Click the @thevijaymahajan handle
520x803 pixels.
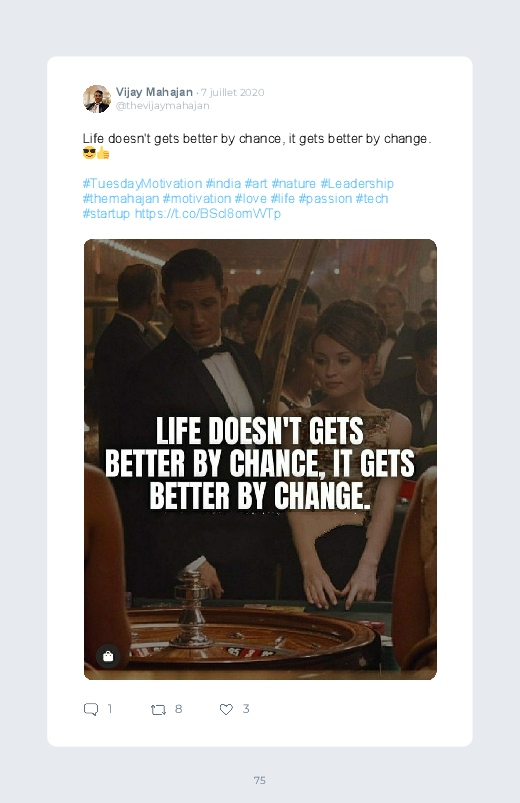pos(162,105)
